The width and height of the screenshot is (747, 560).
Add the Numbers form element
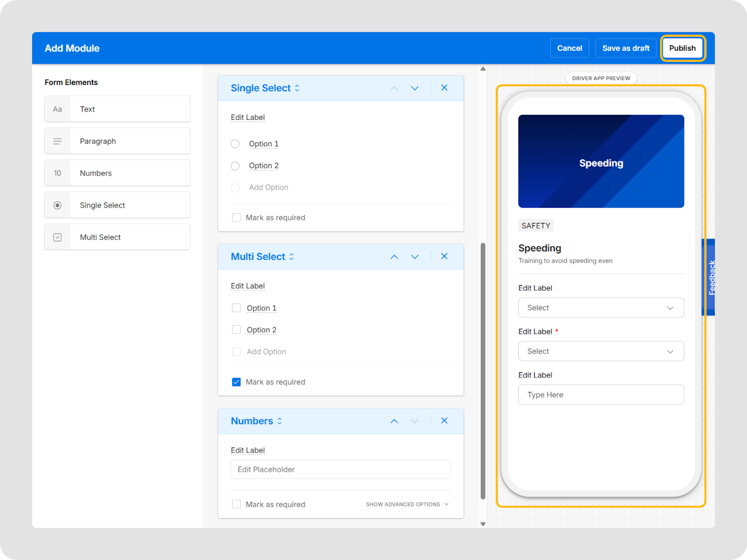117,173
